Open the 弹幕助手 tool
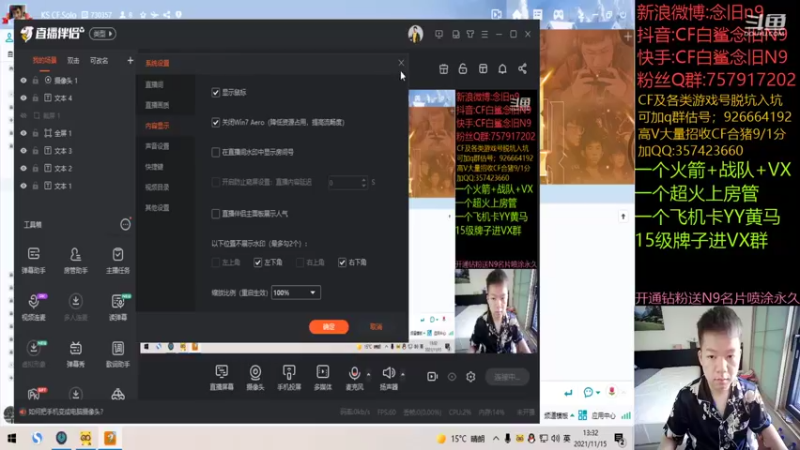800x450 pixels. coord(34,259)
